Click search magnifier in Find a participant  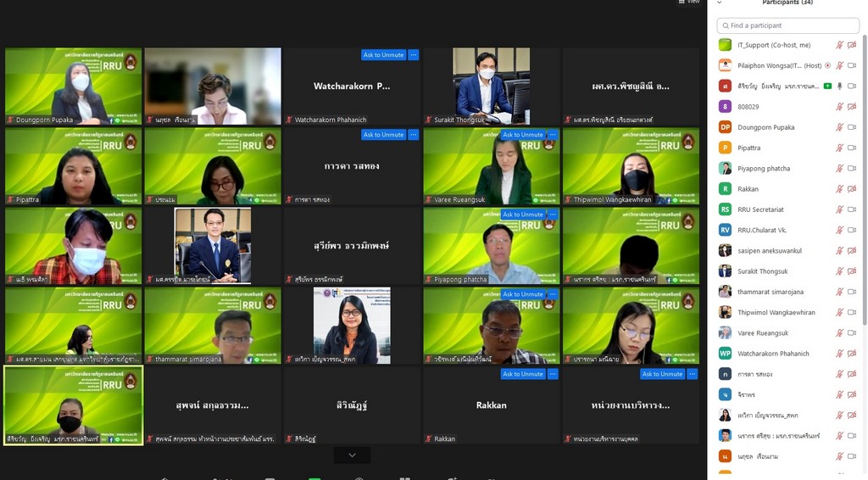(x=726, y=25)
